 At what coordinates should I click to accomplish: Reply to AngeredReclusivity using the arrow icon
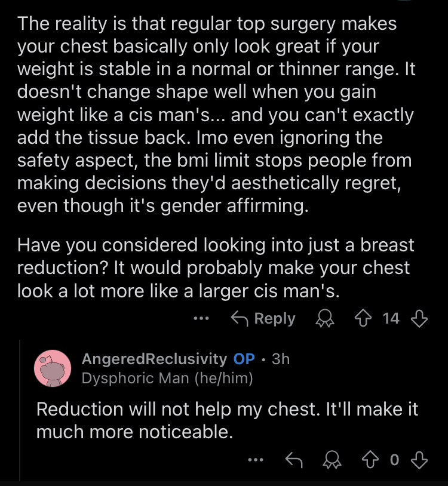click(x=294, y=460)
